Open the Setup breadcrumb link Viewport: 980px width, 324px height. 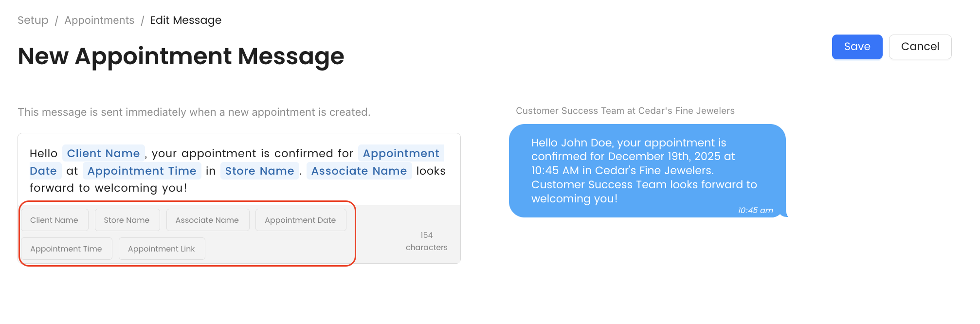point(33,20)
